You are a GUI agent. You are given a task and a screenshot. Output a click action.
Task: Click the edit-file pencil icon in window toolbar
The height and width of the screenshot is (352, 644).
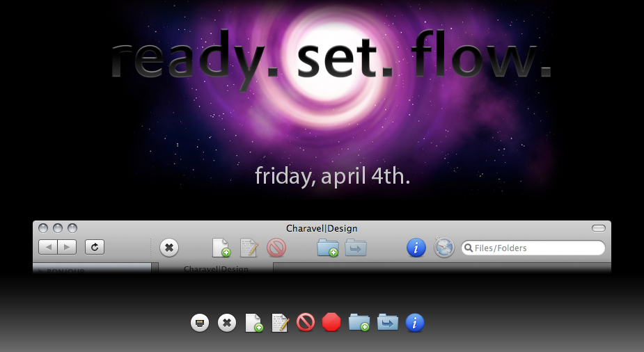[x=249, y=248]
